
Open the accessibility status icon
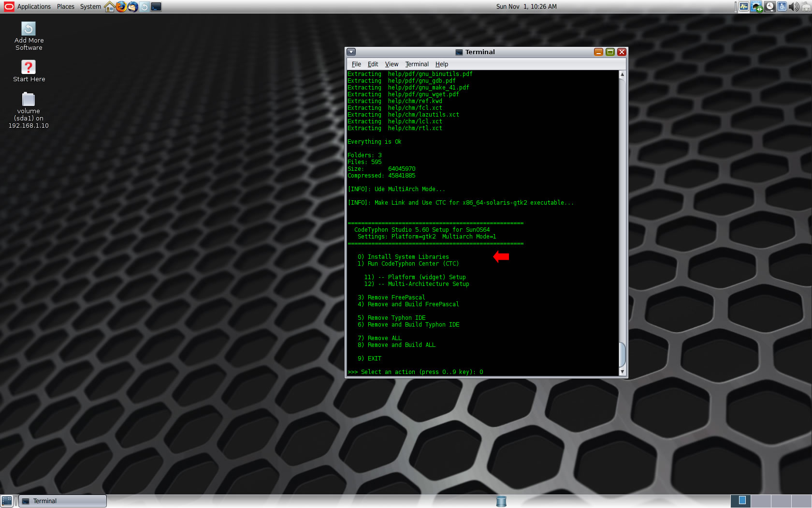[782, 7]
